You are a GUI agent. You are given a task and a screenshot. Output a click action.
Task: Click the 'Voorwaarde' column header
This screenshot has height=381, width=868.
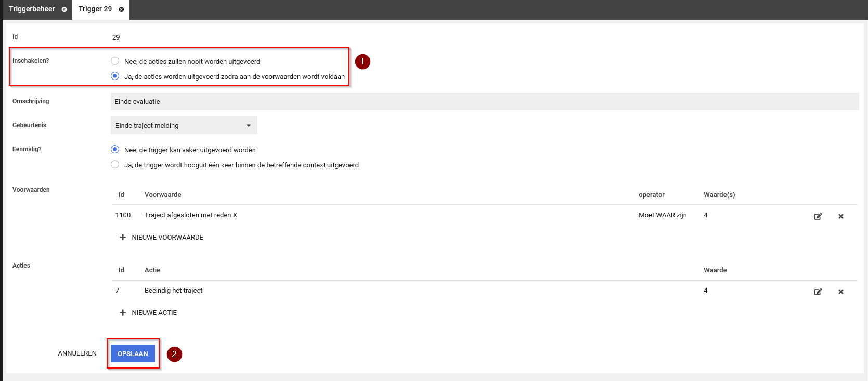coord(163,195)
